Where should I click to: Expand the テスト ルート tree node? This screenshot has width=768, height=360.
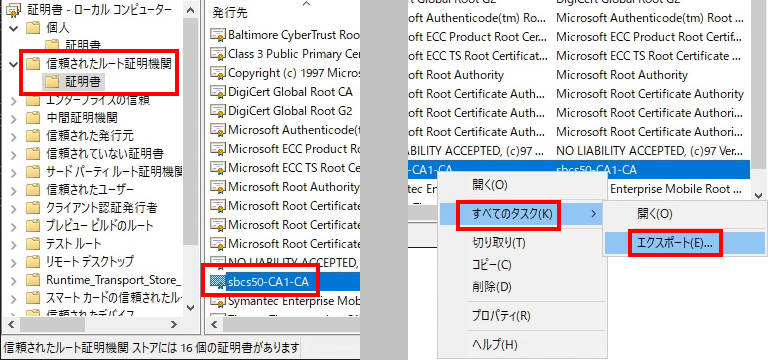pyautogui.click(x=13, y=243)
